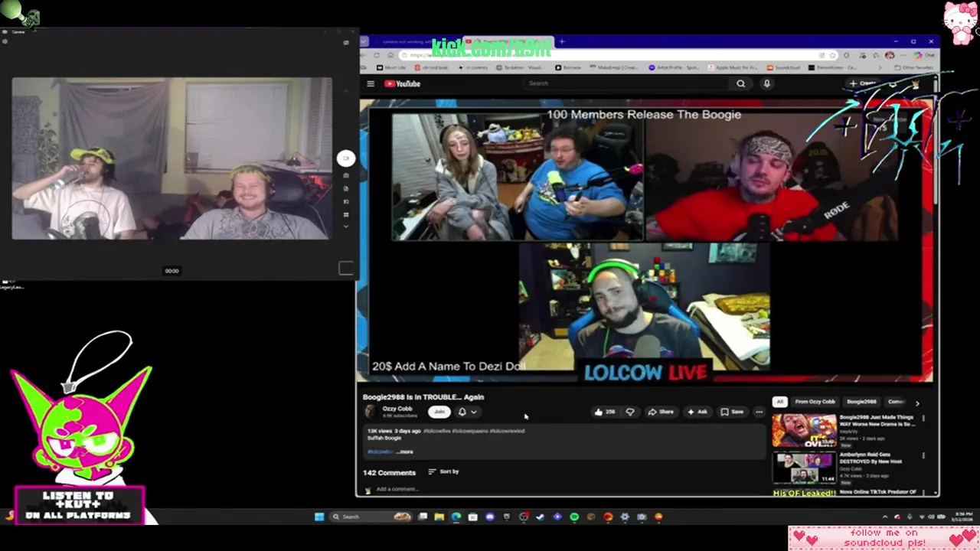Start voice search with the microphone icon

[x=766, y=83]
